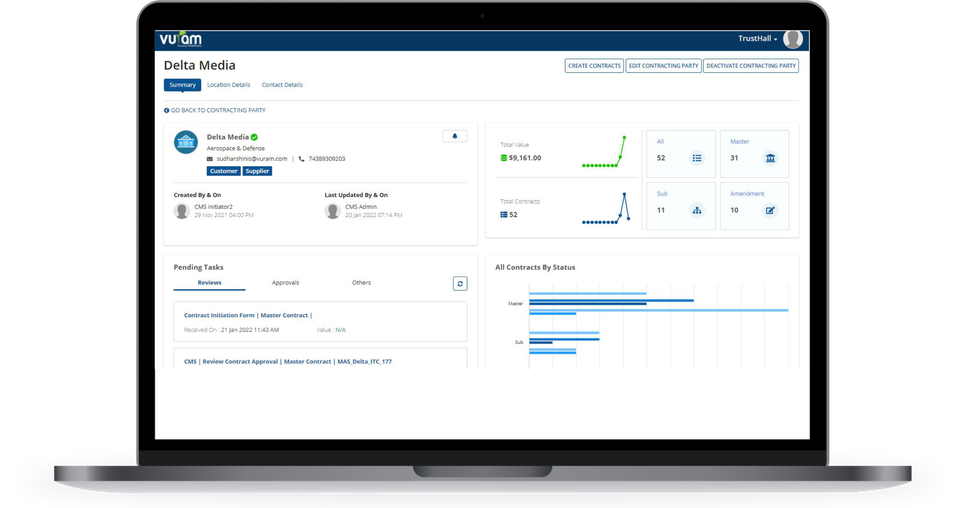Go back to Contracting Party link

pyautogui.click(x=215, y=110)
